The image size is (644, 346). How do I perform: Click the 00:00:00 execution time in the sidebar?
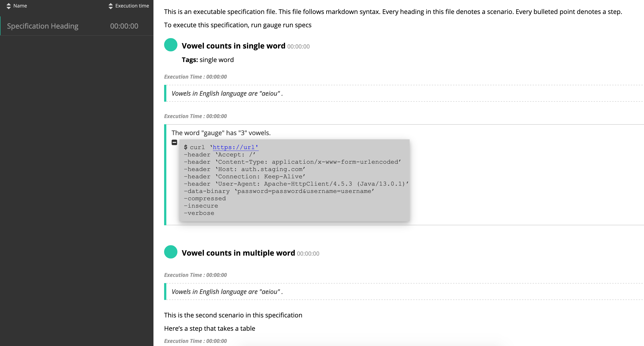124,26
